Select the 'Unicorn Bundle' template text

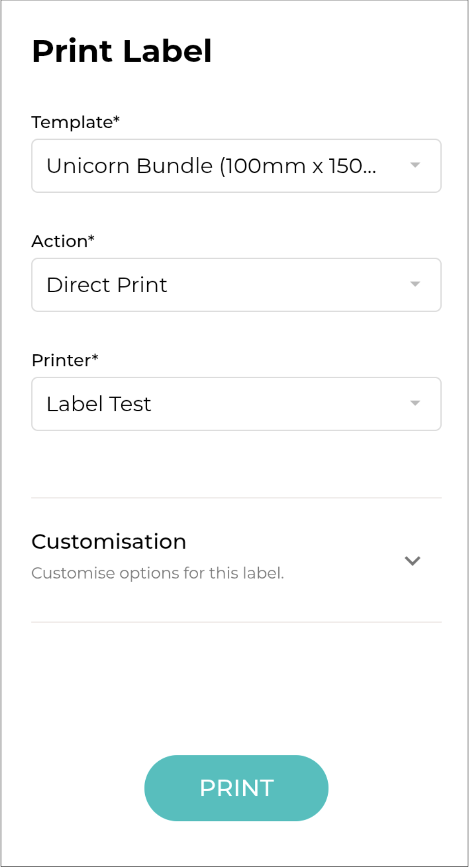coord(211,166)
